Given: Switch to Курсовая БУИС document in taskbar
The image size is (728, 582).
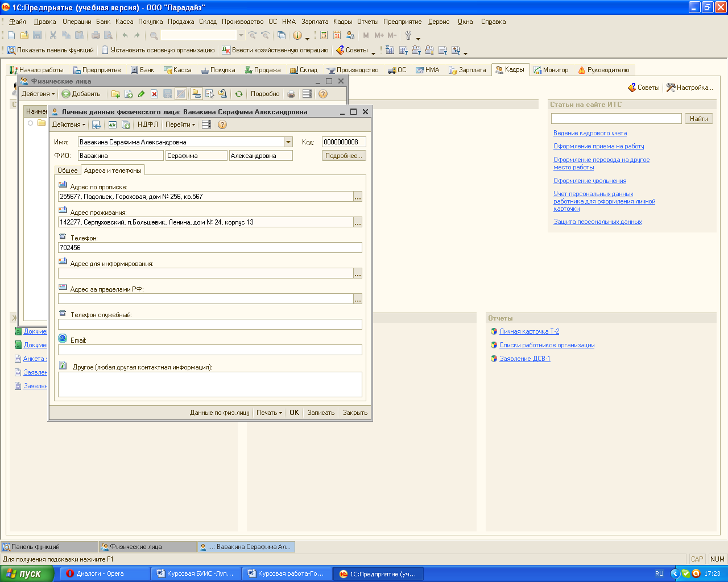Looking at the screenshot, I should click(x=195, y=573).
